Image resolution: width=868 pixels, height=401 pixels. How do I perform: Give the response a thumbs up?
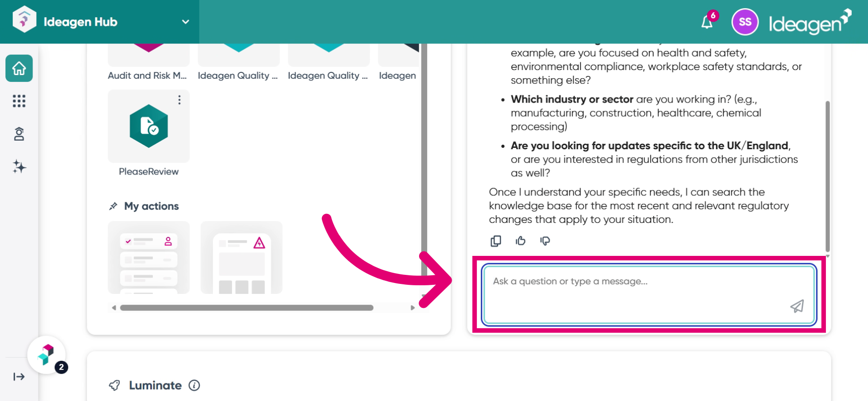(521, 241)
